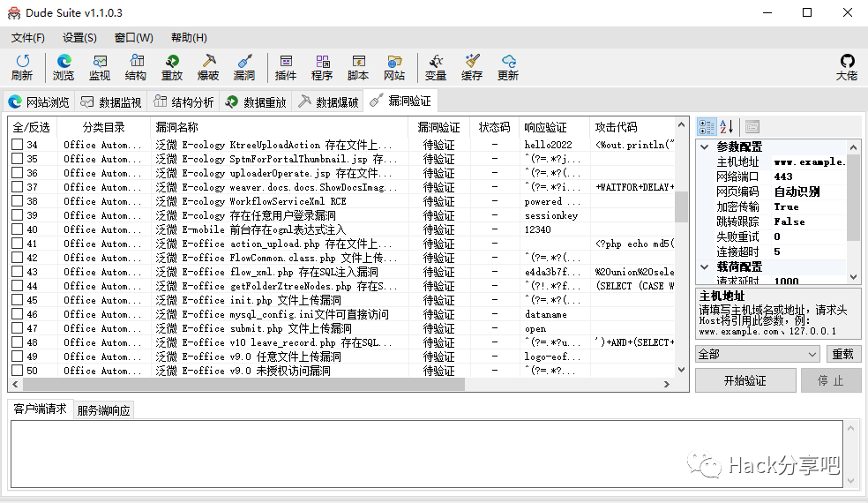Click the 全/反选 column header
This screenshot has height=503, width=868.
[32, 127]
